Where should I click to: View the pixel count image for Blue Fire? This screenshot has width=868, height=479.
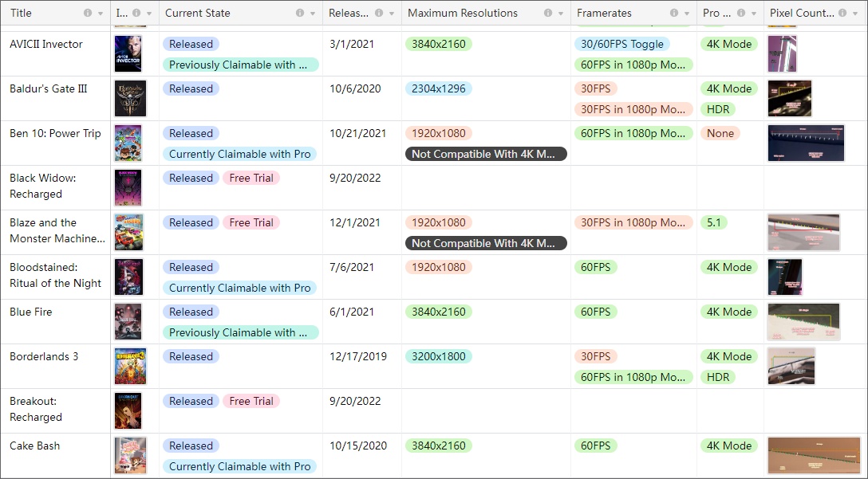(804, 322)
